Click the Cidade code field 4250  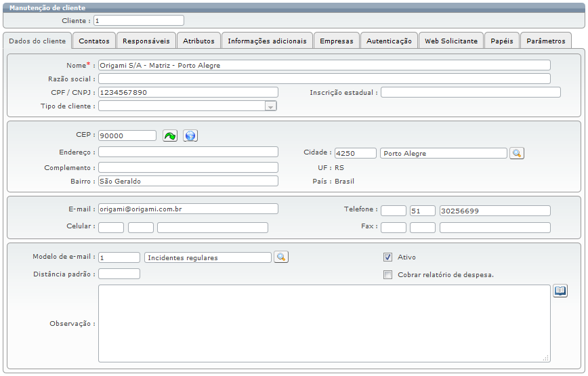click(x=356, y=153)
